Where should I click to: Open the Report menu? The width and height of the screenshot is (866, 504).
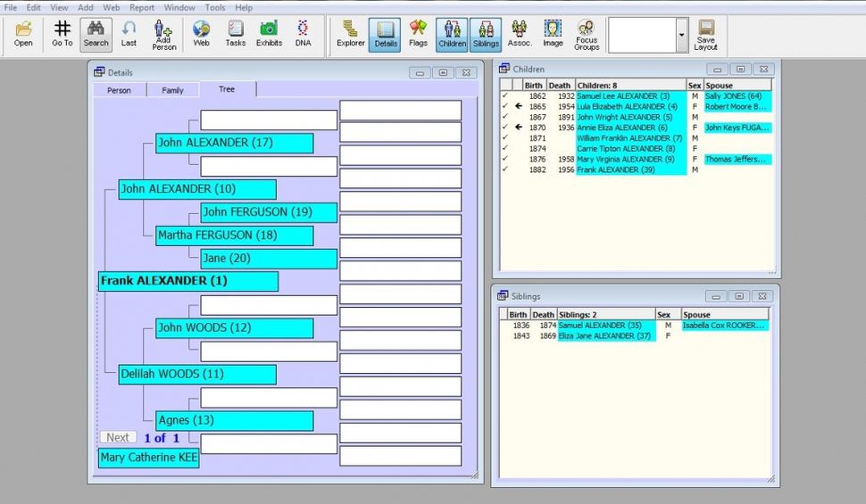(142, 8)
